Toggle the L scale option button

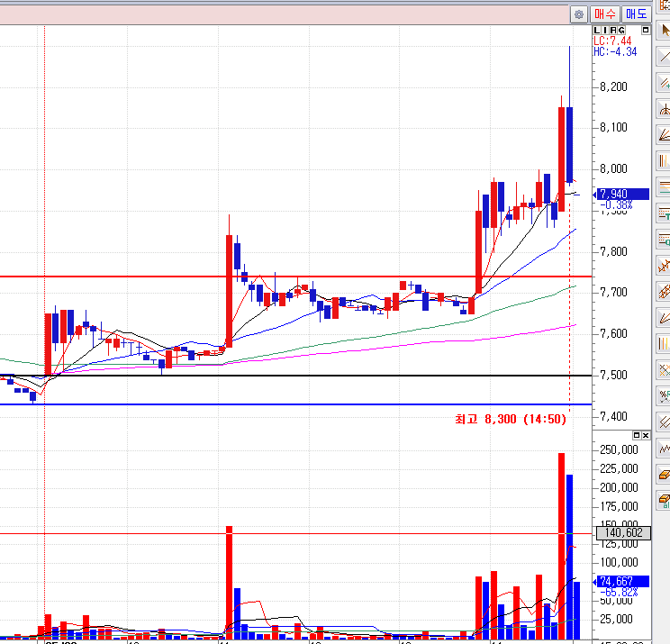[x=597, y=31]
